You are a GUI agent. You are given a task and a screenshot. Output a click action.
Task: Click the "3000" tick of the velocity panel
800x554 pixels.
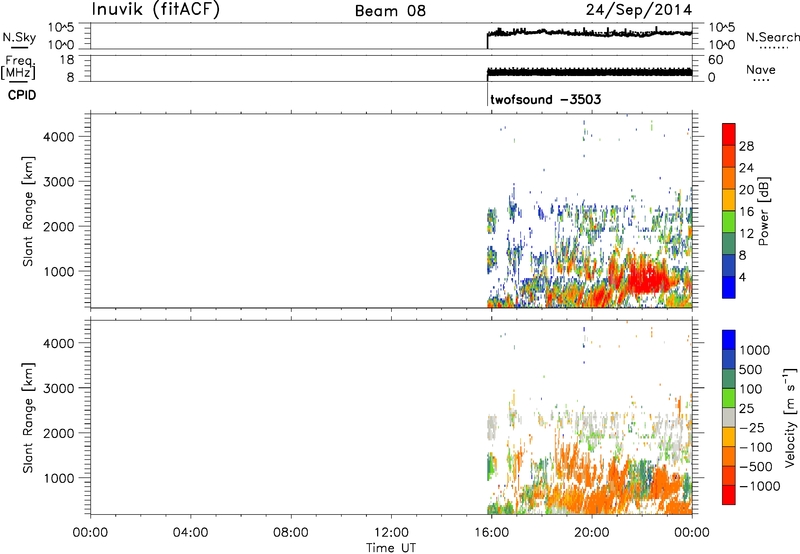pos(59,388)
